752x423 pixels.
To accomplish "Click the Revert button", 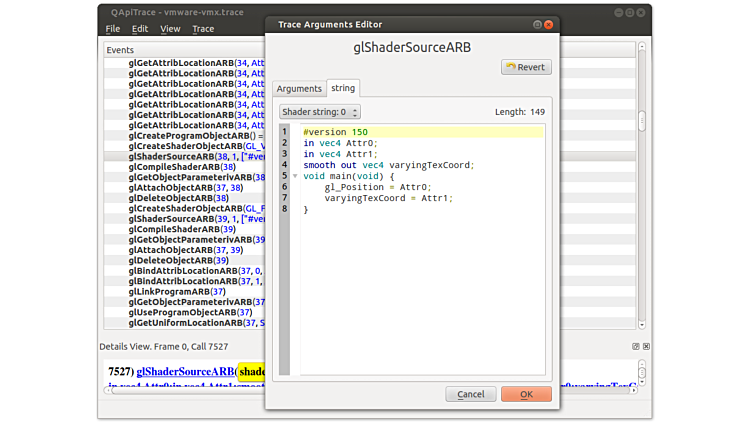I will (x=525, y=67).
